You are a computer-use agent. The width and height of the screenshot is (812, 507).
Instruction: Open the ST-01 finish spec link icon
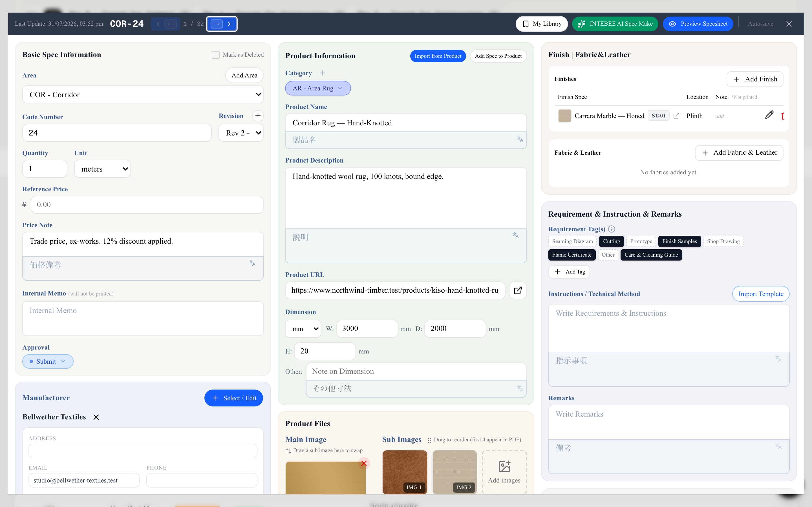click(x=676, y=116)
